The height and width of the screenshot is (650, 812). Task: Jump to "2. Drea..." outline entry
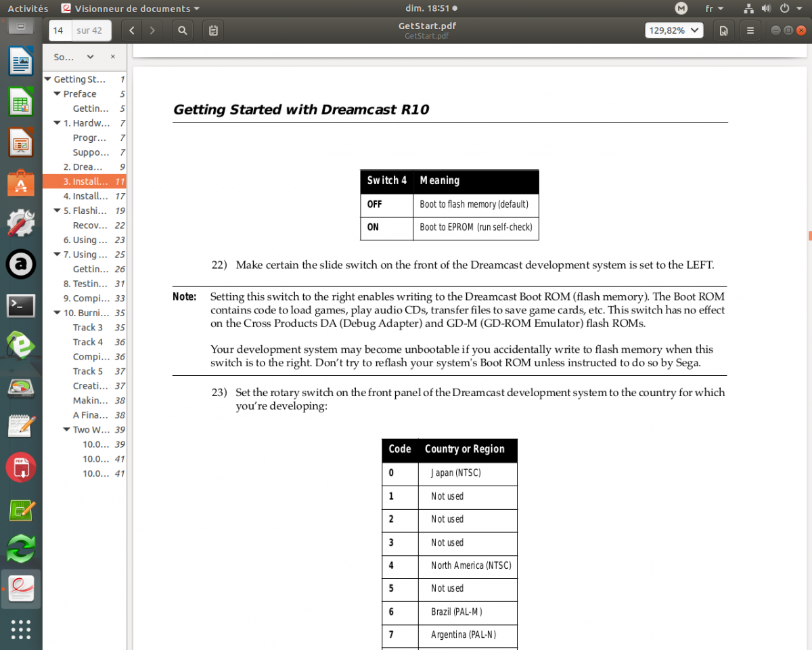click(85, 167)
